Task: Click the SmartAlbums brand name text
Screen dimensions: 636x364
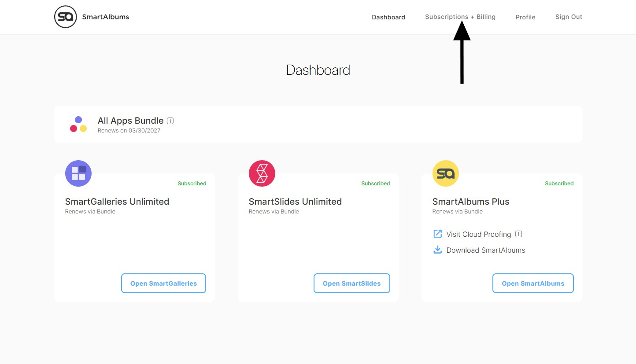Action: click(106, 17)
